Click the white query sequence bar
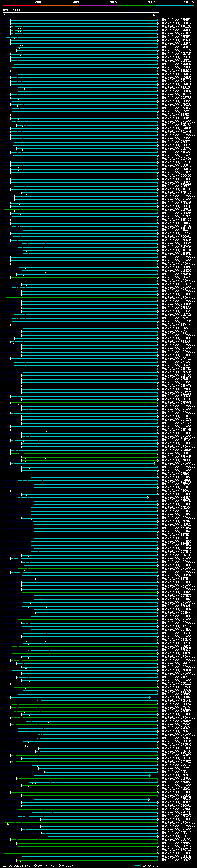The height and width of the screenshot is (868, 197). [81, 12]
